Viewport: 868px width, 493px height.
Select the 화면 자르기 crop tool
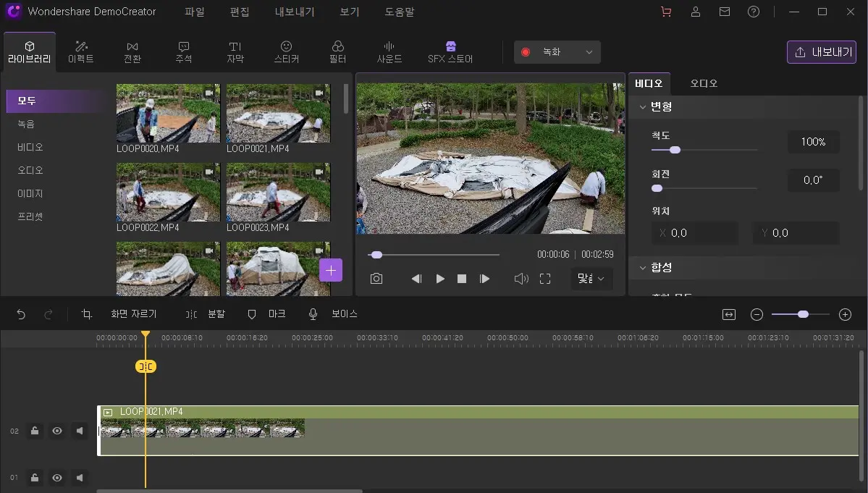119,313
